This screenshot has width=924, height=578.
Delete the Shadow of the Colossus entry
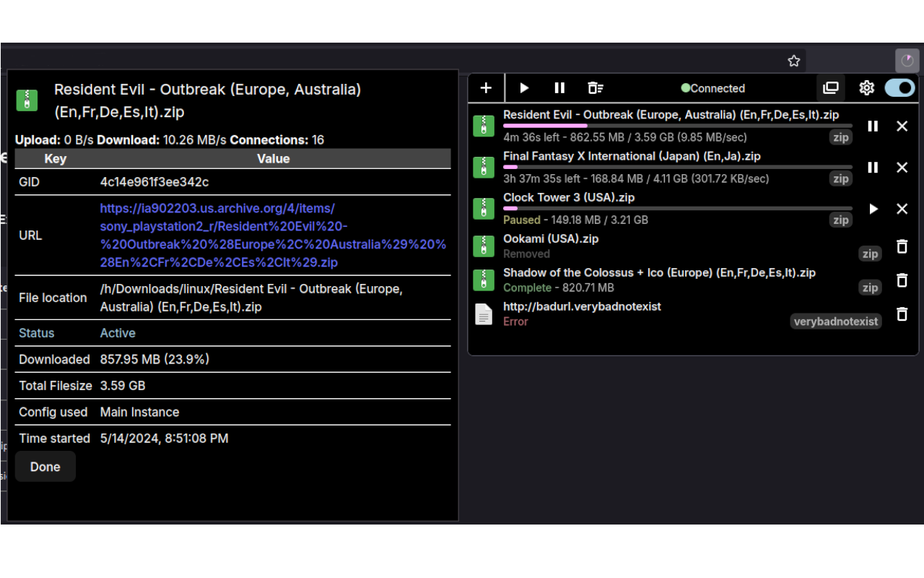point(902,280)
